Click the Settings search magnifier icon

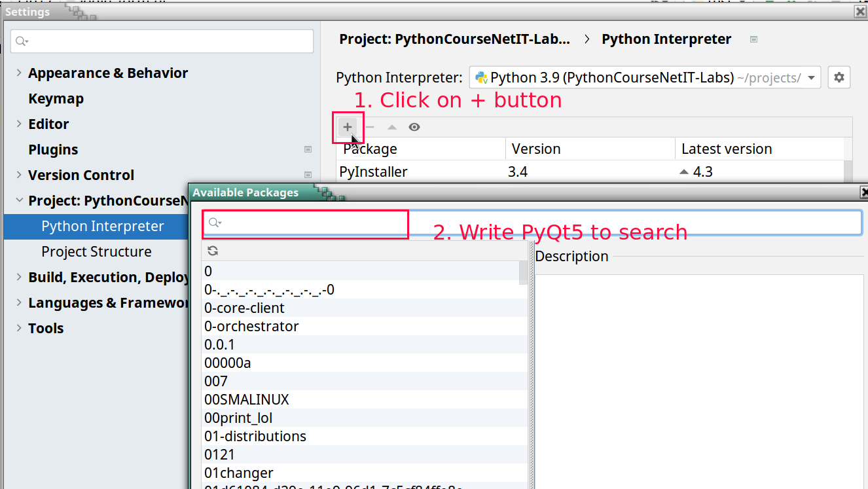(21, 41)
